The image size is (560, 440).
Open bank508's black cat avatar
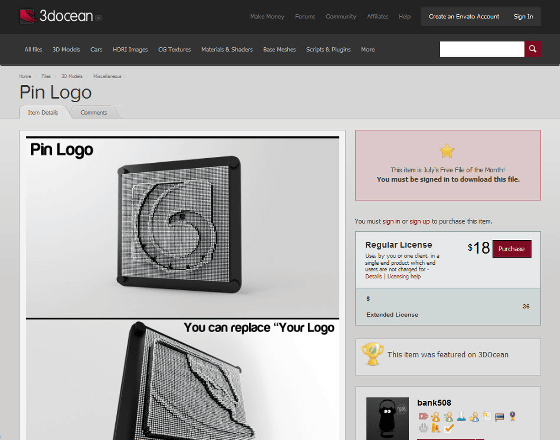point(388,418)
